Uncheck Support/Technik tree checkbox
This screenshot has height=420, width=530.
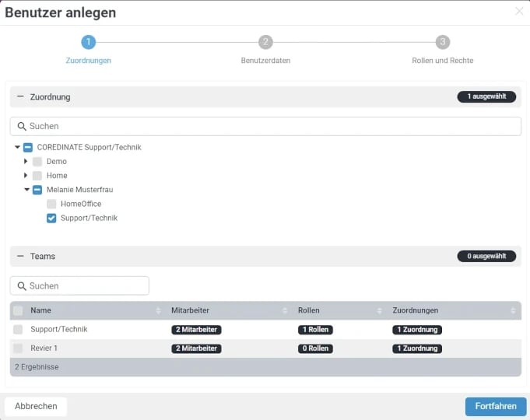click(51, 218)
